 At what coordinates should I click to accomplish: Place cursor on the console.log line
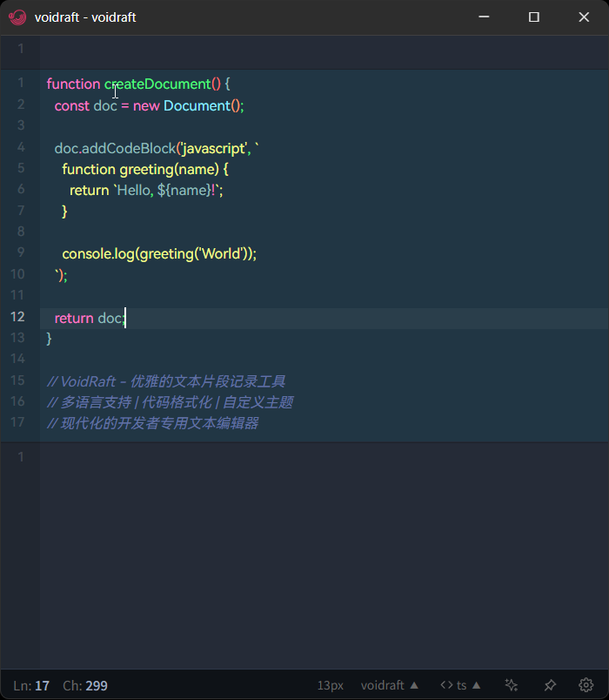coord(159,254)
